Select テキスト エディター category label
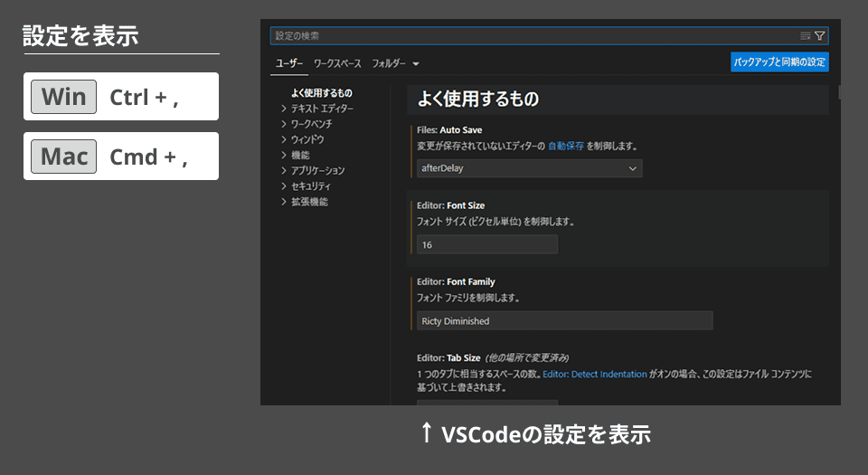Viewport: 868px width, 475px height. coord(322,109)
